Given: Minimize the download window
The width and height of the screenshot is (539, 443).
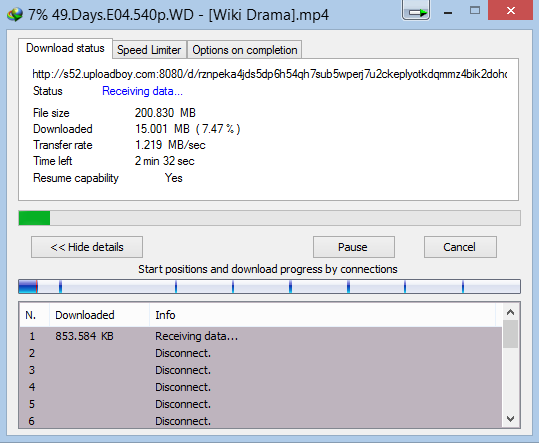Looking at the screenshot, I should pos(448,13).
